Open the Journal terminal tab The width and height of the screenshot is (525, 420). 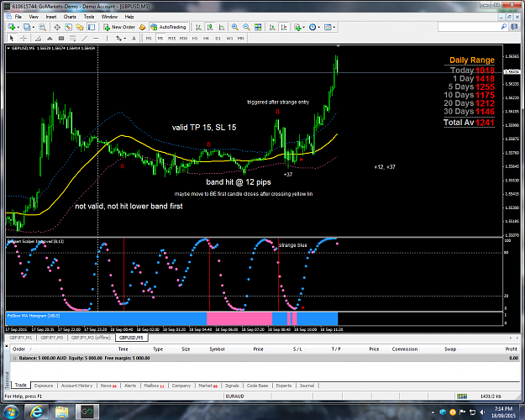307,386
